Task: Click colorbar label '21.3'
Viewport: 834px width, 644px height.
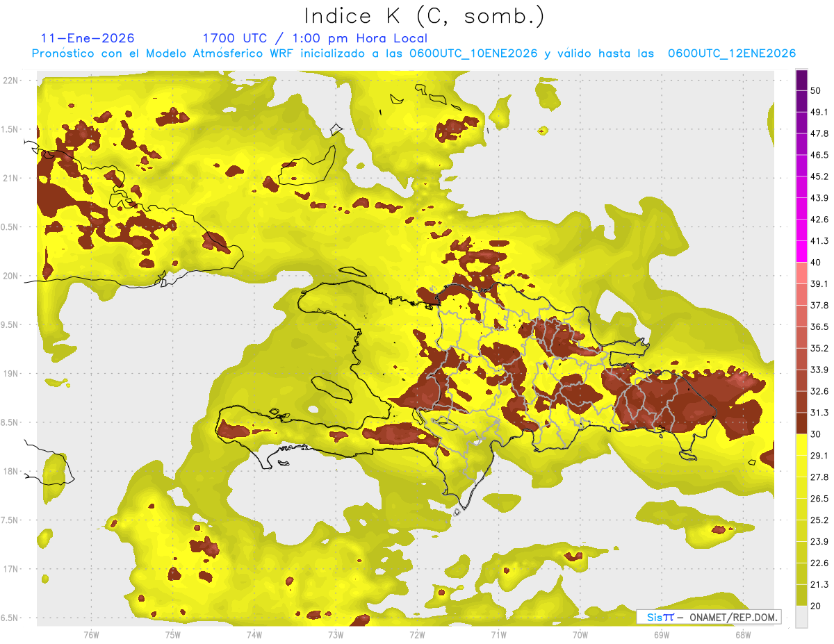Action: [819, 584]
